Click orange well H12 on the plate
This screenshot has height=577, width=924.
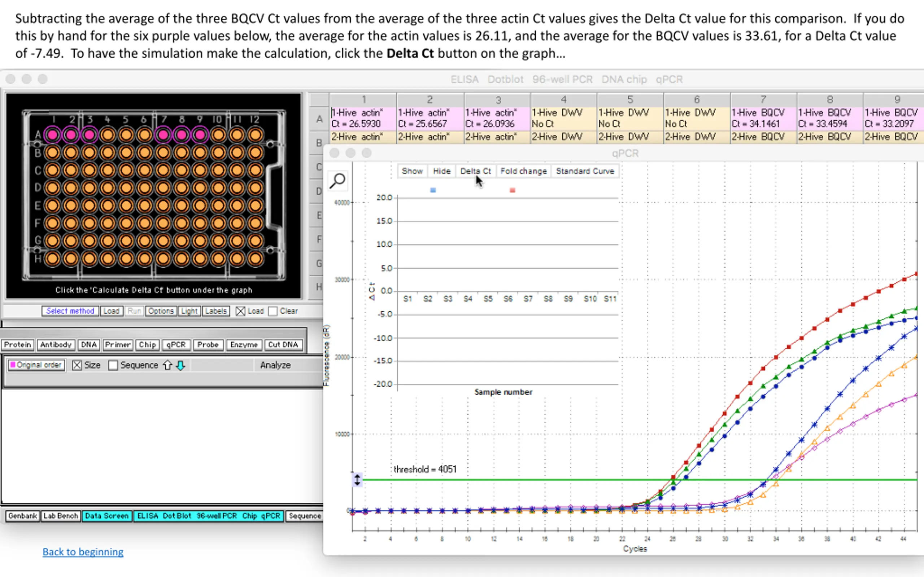[255, 259]
